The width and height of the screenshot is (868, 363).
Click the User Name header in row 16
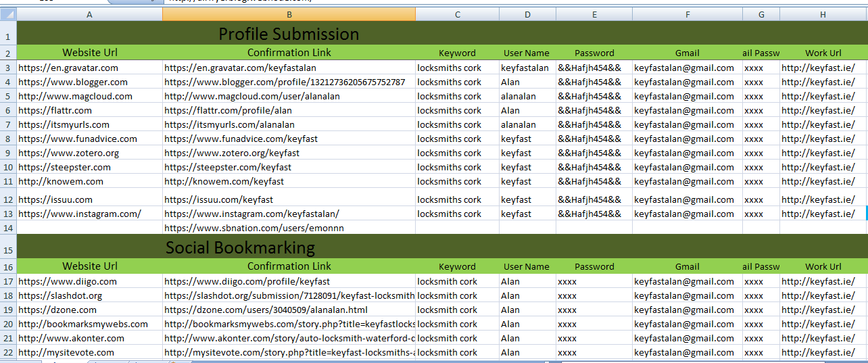point(527,266)
